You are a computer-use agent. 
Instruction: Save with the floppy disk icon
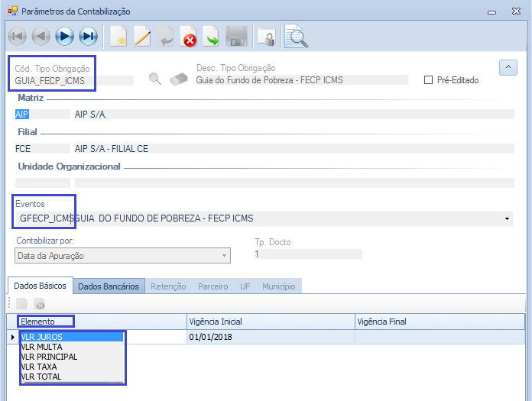tap(236, 36)
